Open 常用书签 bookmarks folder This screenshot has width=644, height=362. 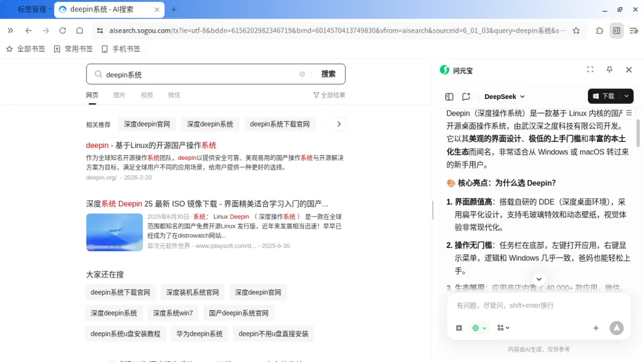73,49
